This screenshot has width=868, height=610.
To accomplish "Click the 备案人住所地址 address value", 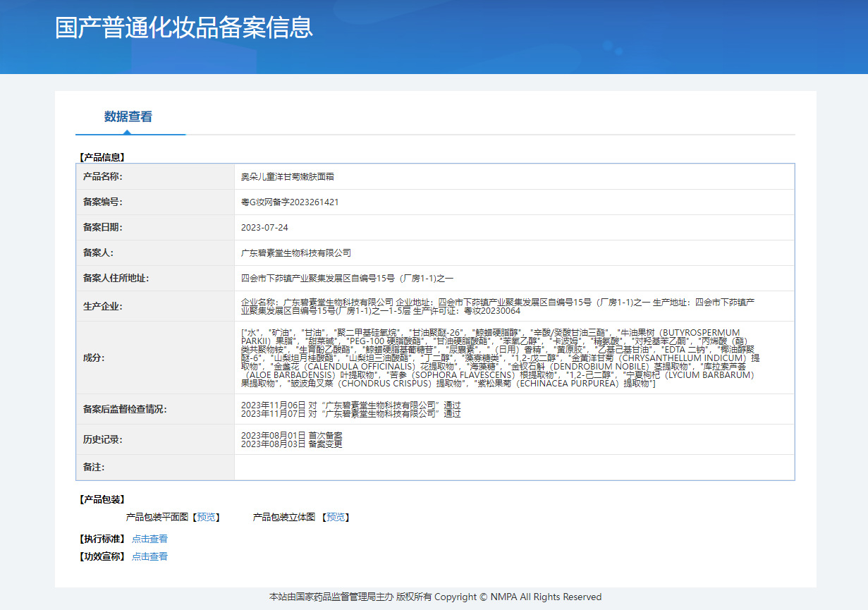I will tap(347, 279).
